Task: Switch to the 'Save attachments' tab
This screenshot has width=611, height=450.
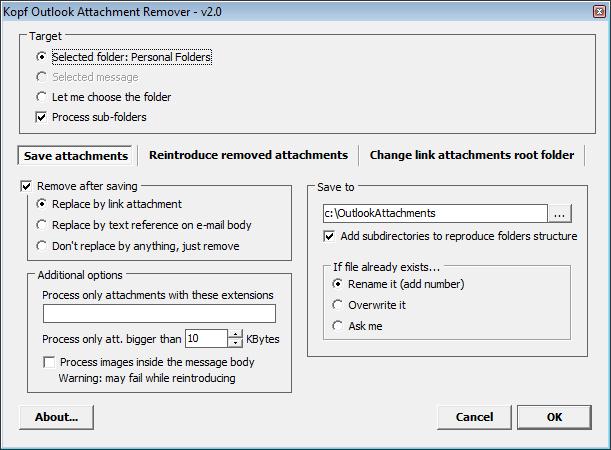Action: click(x=76, y=156)
